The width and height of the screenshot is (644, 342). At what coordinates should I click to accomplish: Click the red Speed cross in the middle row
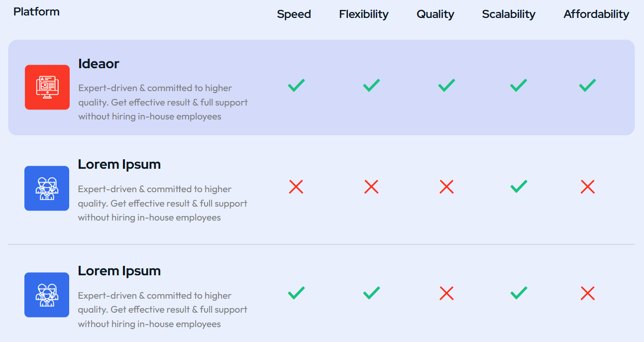pos(296,187)
